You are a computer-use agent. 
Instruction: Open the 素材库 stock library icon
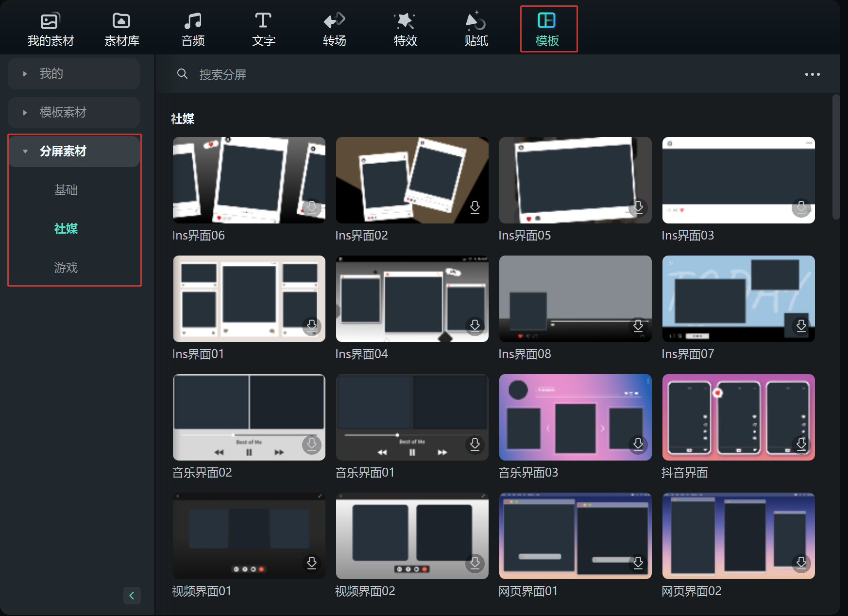pyautogui.click(x=121, y=21)
